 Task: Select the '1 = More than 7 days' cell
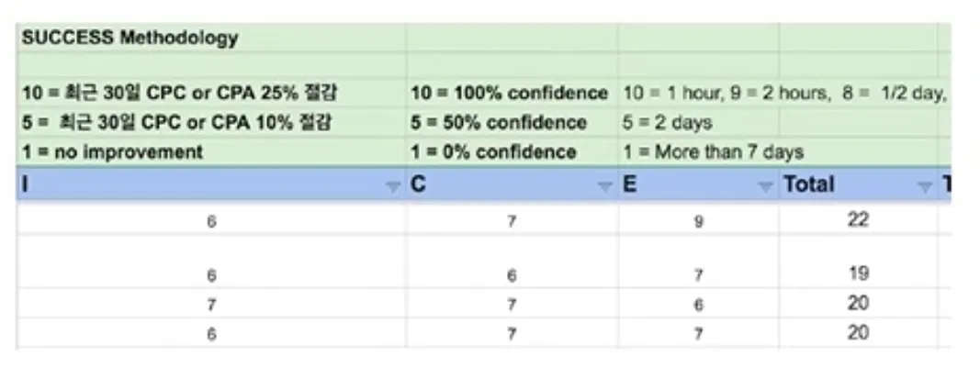point(713,151)
